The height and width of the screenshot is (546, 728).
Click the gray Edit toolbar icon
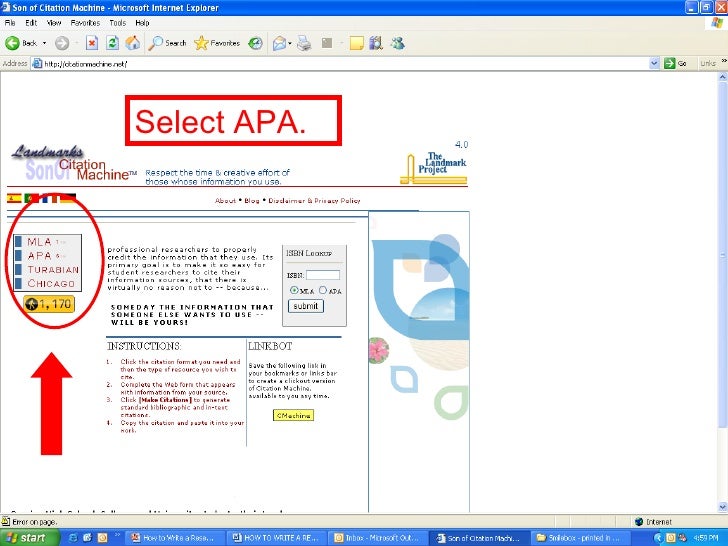pos(327,43)
